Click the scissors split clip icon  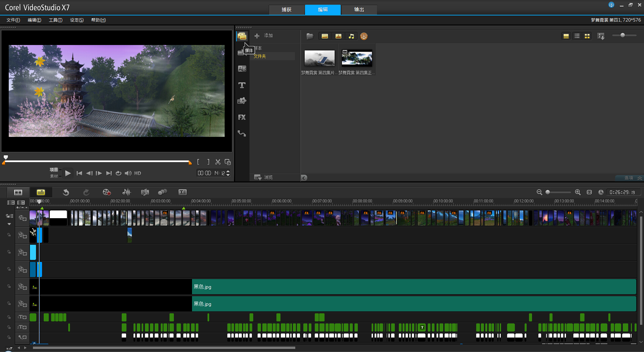click(218, 162)
